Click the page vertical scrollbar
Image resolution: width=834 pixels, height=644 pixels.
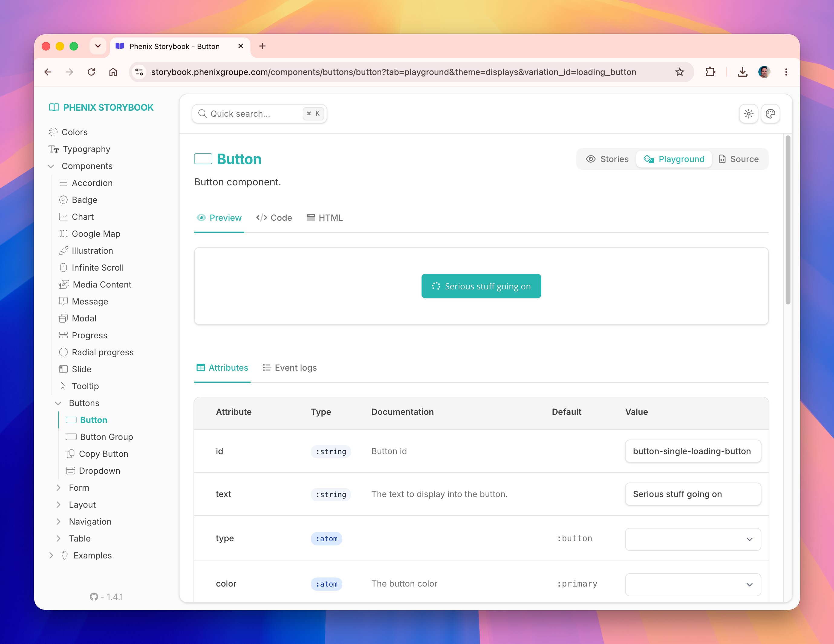click(x=788, y=220)
